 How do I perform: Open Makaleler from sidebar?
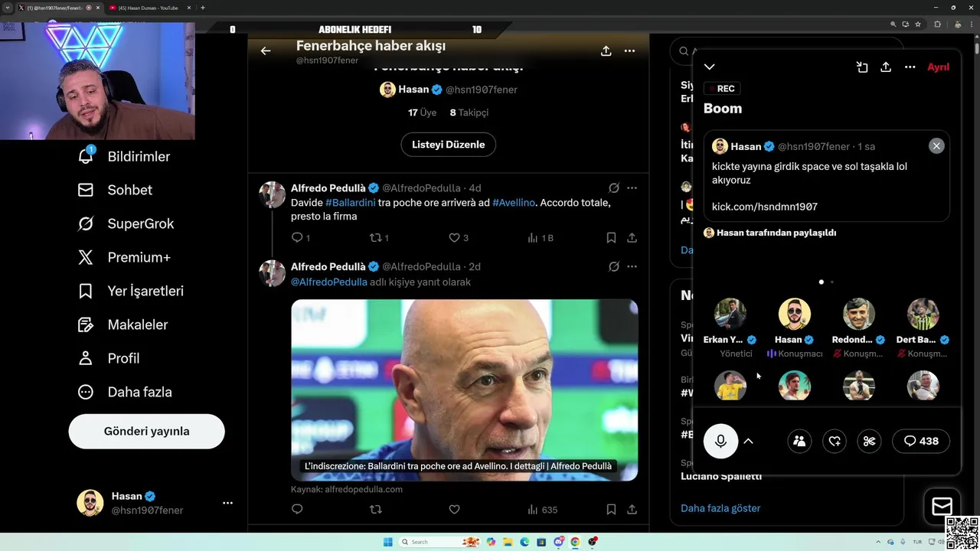pos(122,324)
